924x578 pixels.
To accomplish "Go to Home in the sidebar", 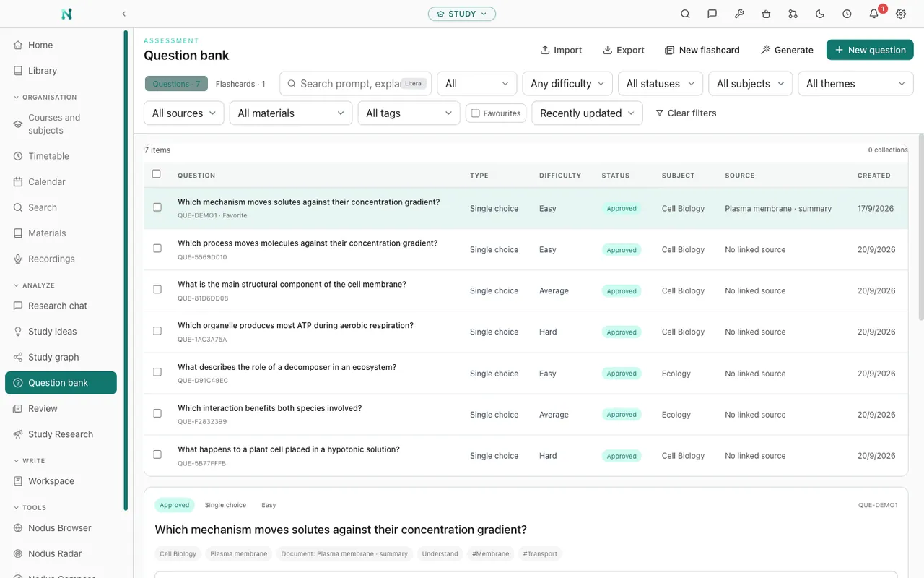I will (61, 45).
